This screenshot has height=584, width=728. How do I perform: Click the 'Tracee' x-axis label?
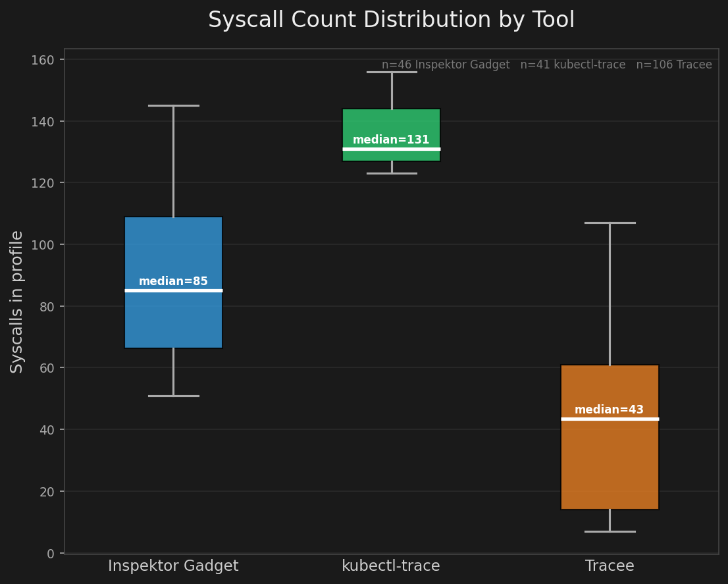610,566
